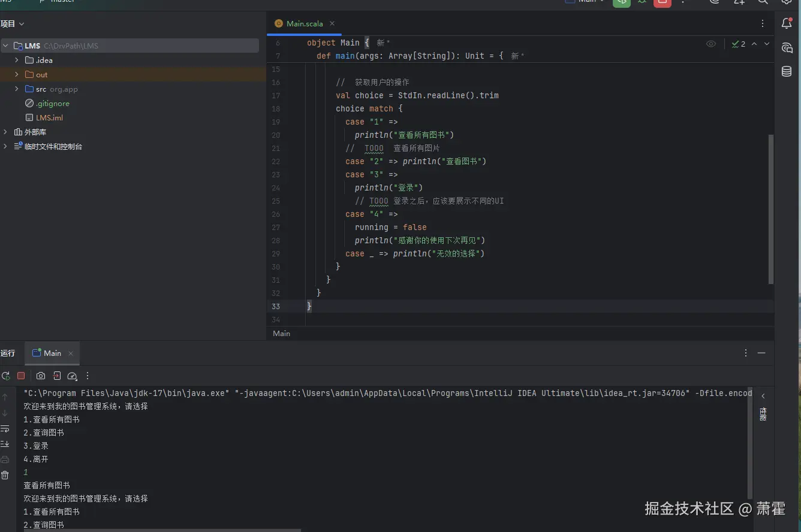Select LMS root C:\DrvPath\LMS row

click(x=130, y=46)
